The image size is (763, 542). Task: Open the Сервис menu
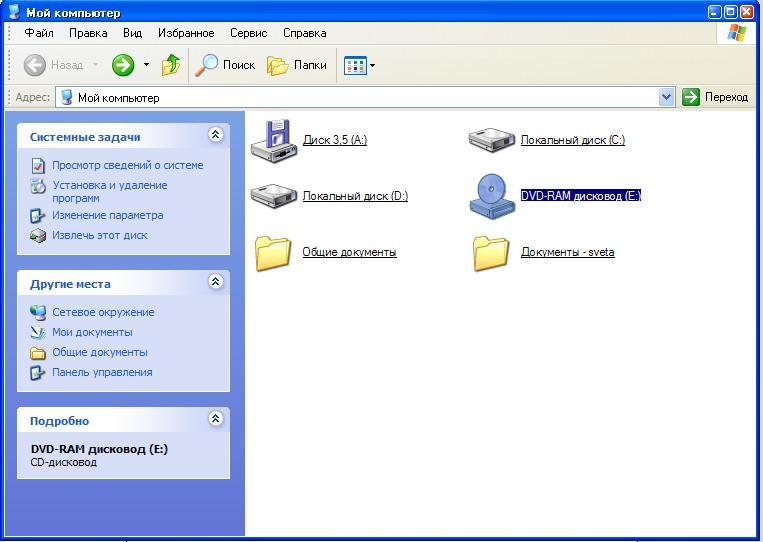click(x=249, y=33)
